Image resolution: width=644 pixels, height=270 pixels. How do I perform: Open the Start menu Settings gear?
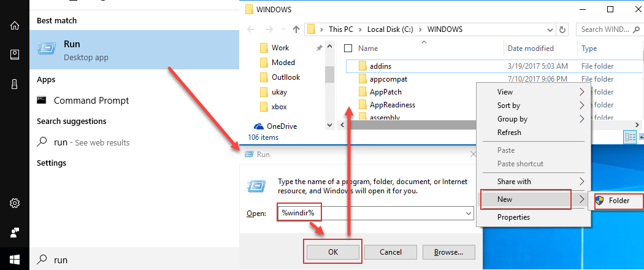(14, 203)
